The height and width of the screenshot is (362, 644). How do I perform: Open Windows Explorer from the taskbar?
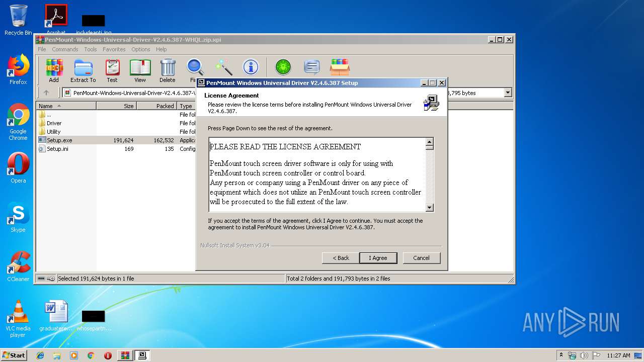(x=57, y=355)
